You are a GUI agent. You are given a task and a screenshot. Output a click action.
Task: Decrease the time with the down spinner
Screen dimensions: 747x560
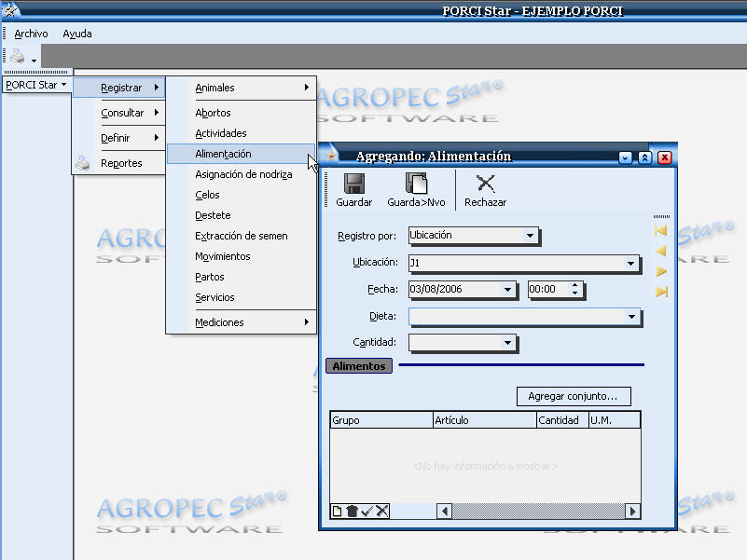pyautogui.click(x=575, y=293)
